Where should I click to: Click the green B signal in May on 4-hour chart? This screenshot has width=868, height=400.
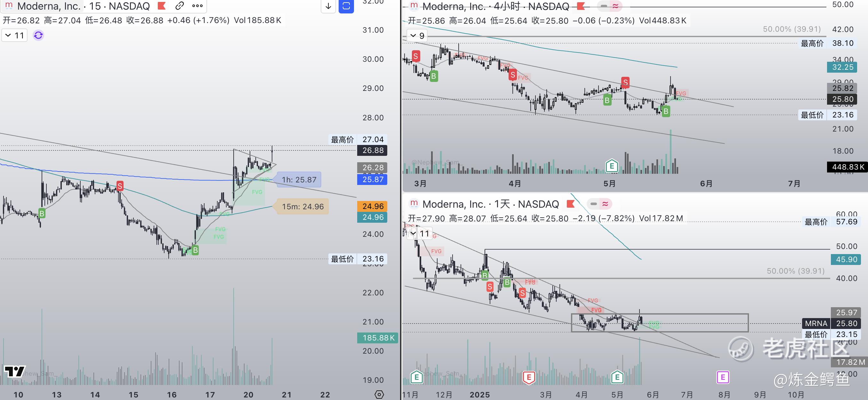tap(607, 100)
